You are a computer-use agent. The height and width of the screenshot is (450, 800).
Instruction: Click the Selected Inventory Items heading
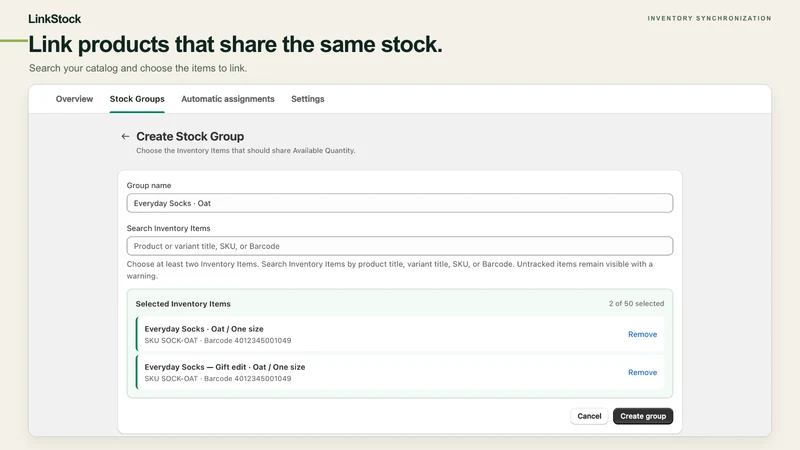183,304
